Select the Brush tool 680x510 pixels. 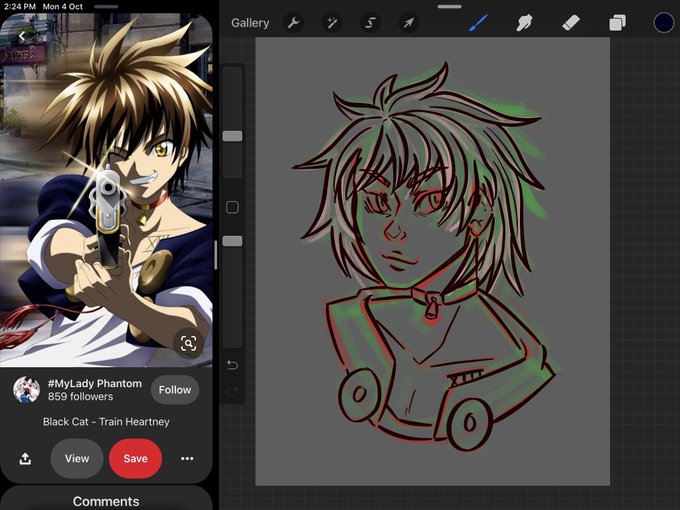tap(478, 23)
